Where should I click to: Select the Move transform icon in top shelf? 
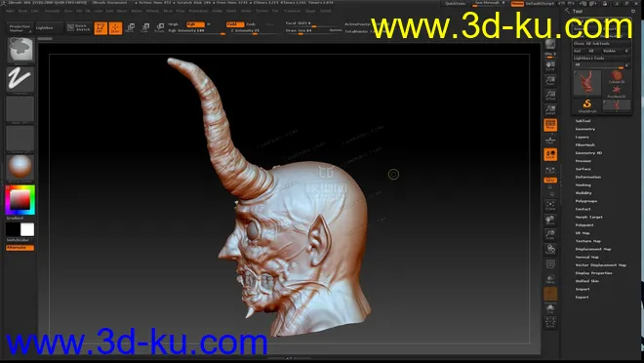(131, 28)
